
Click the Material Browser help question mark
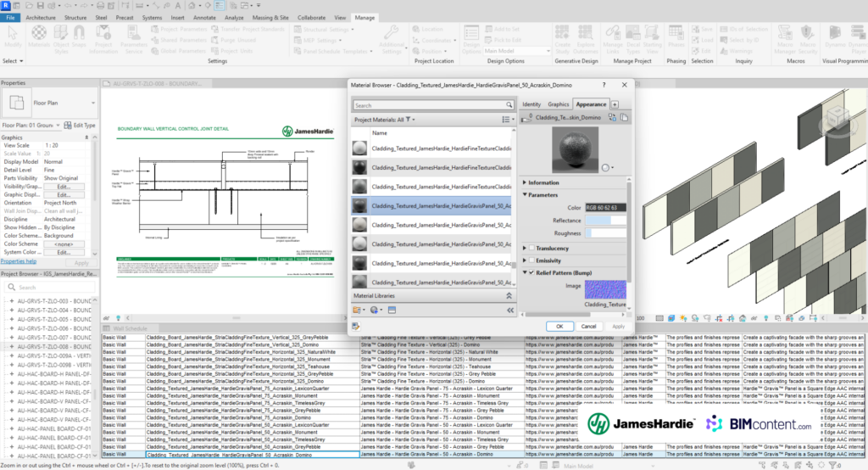click(x=604, y=85)
